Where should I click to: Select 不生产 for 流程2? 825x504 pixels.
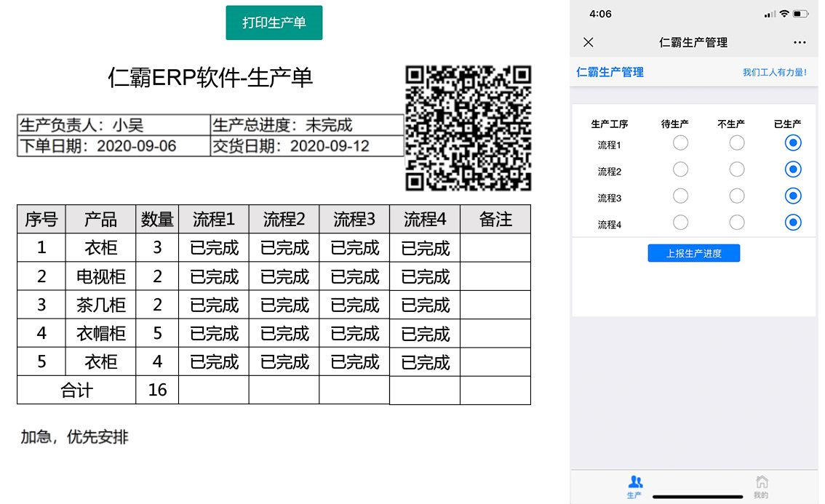point(736,169)
